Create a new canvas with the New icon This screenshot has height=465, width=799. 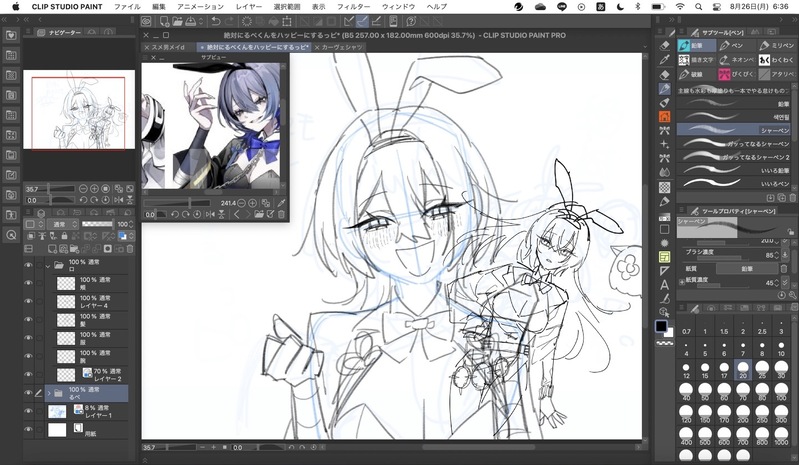click(x=164, y=21)
